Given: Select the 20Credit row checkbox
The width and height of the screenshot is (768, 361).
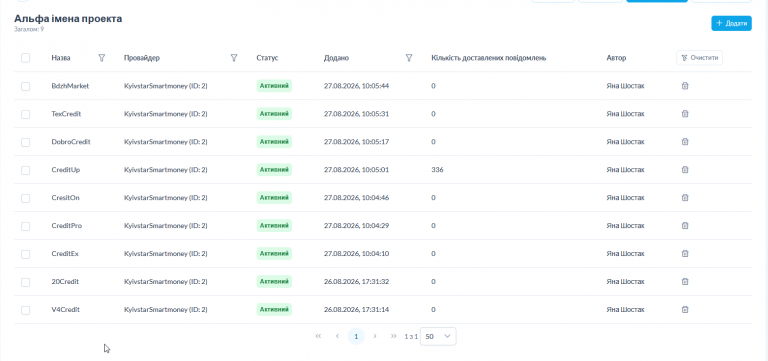Looking at the screenshot, I should tap(25, 282).
